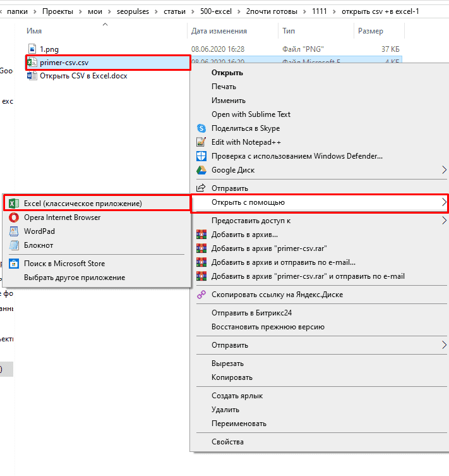Screen dimensions: 449x476
Task: Select Вырезать in the context menu
Action: [x=227, y=363]
